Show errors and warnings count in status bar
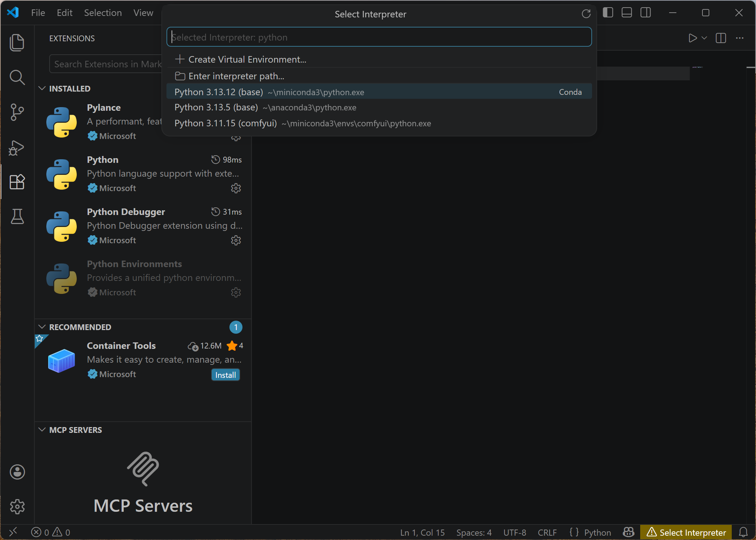Image resolution: width=756 pixels, height=540 pixels. tap(51, 532)
